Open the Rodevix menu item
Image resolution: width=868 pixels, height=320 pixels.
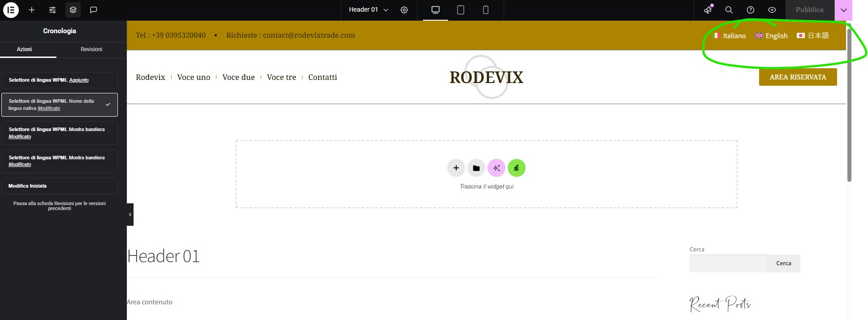(x=151, y=77)
